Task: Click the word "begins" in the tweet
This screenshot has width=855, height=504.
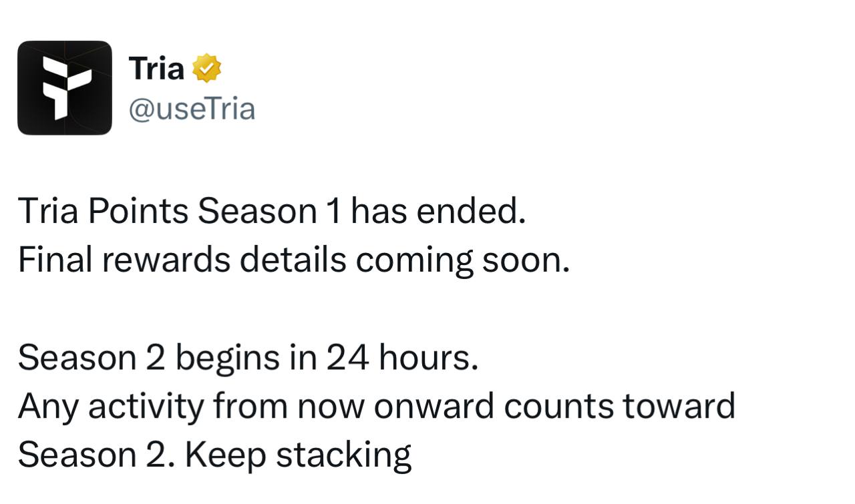Action: tap(228, 359)
